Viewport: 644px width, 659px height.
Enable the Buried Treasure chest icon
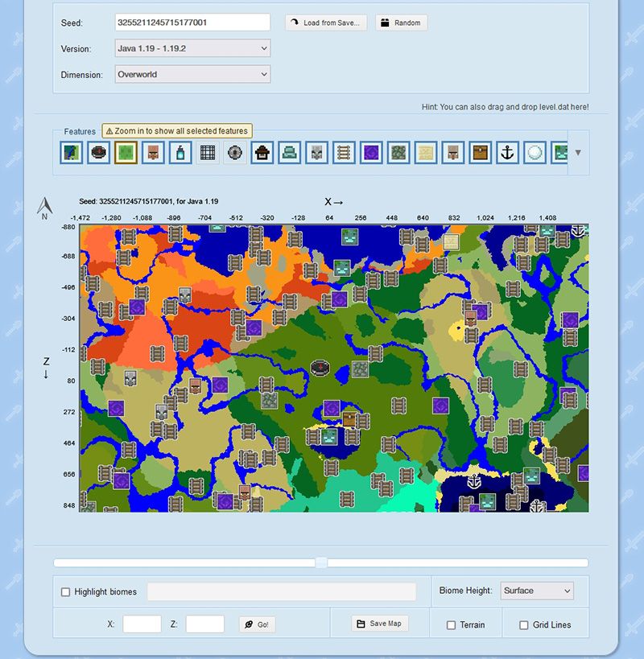(481, 153)
